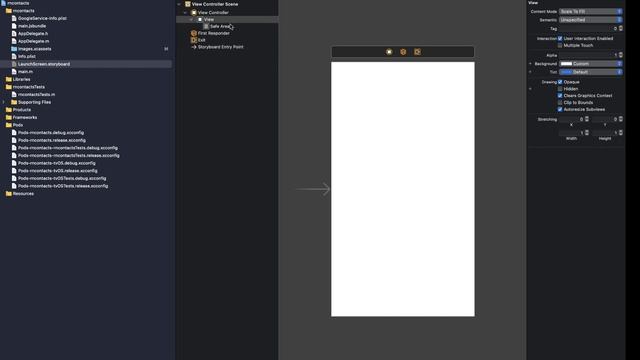Viewport: 640px width, 360px height.
Task: Toggle the Opaque drawing checkbox
Action: pyautogui.click(x=560, y=82)
